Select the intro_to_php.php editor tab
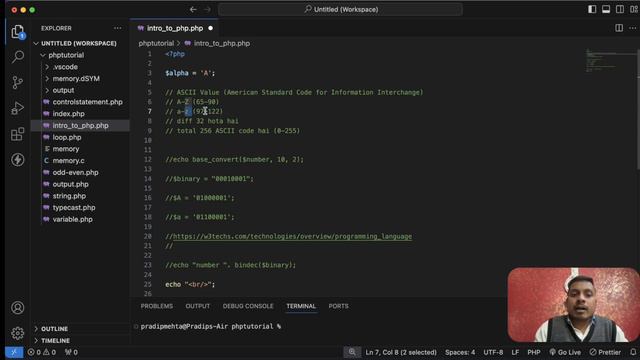Screen dimensions: 640x360 pos(175,28)
